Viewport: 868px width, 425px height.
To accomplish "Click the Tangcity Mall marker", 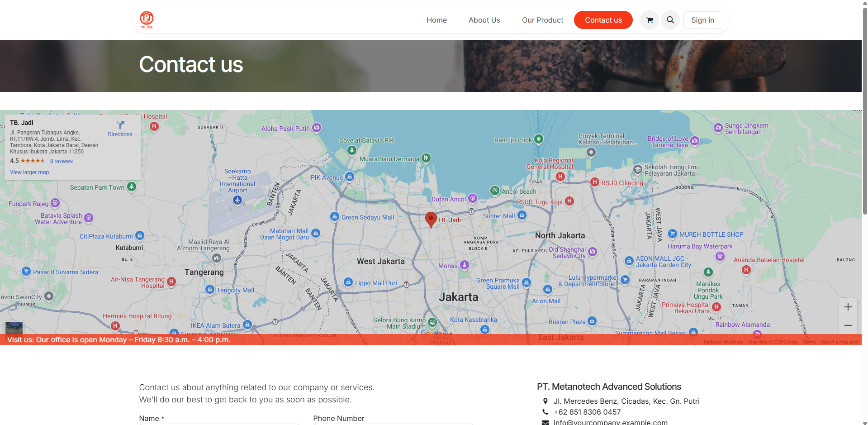I will (210, 289).
